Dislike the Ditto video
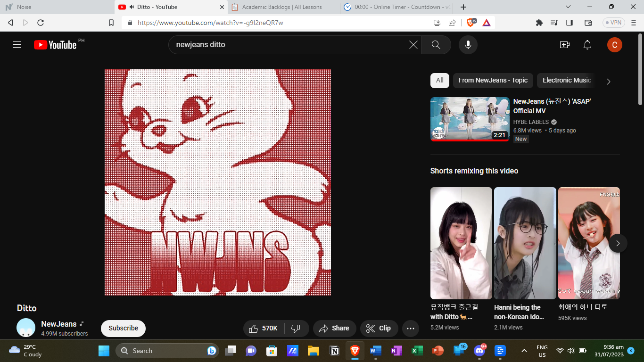644x362 pixels. [x=296, y=329]
